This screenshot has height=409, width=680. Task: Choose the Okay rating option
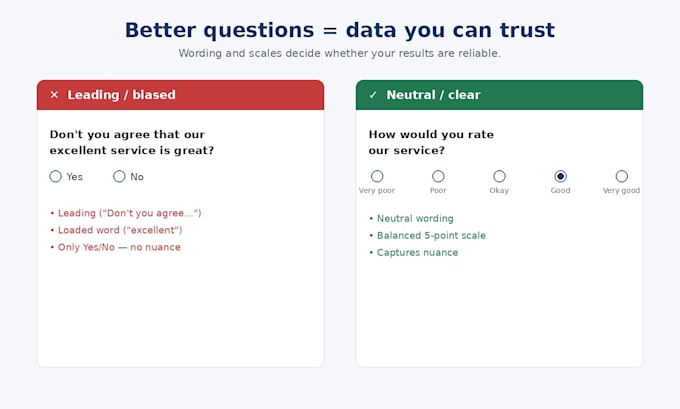click(499, 176)
